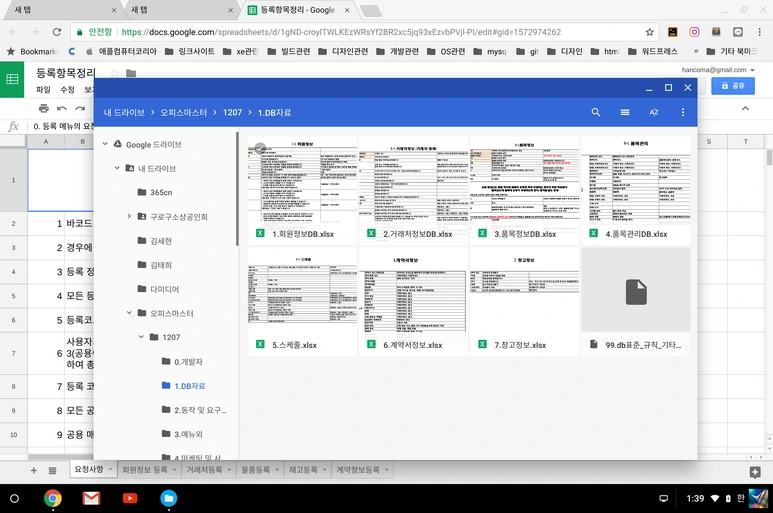
Task: Click the blue 공유 share button
Action: coord(733,86)
